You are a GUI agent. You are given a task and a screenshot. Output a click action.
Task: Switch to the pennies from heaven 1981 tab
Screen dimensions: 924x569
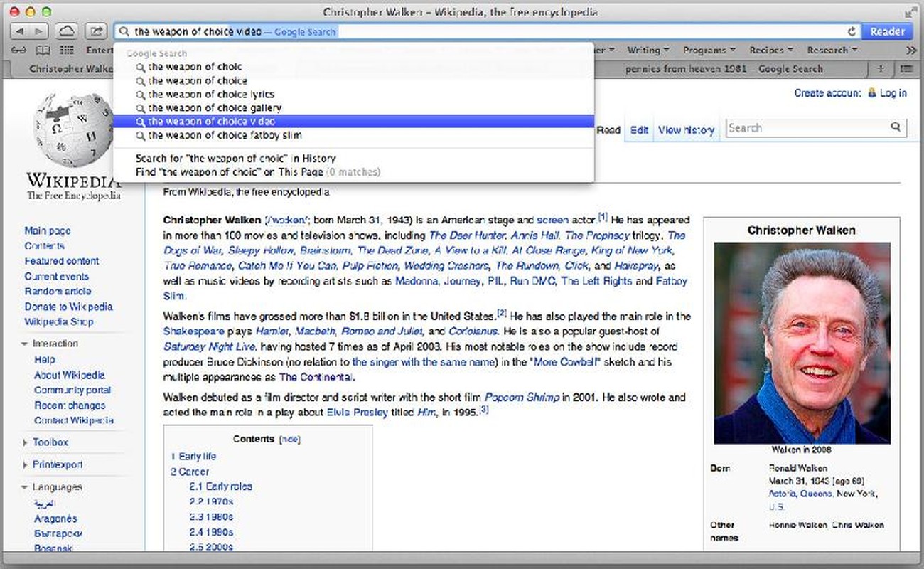(724, 69)
